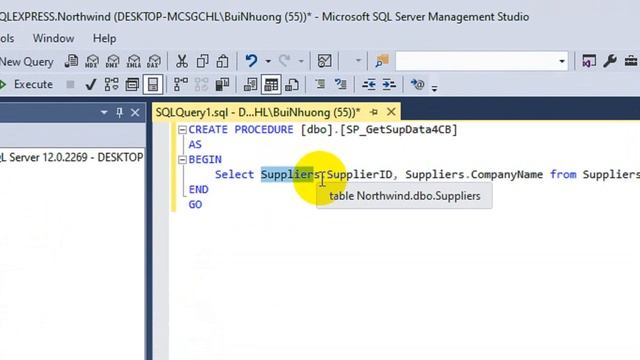Image resolution: width=640 pixels, height=360 pixels.
Task: Copy the selected text
Action: [202, 62]
